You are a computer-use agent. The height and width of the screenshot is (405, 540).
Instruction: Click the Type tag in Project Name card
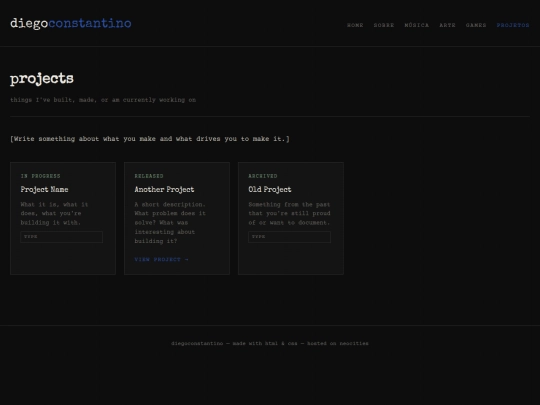(x=62, y=237)
